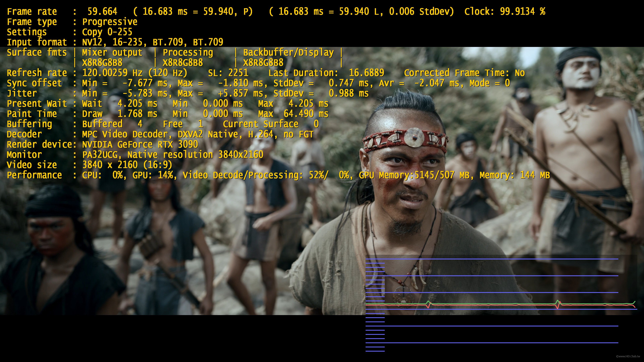Click Corrected Frame Time: No text
Viewport: 644px width, 362px height.
[x=464, y=73]
